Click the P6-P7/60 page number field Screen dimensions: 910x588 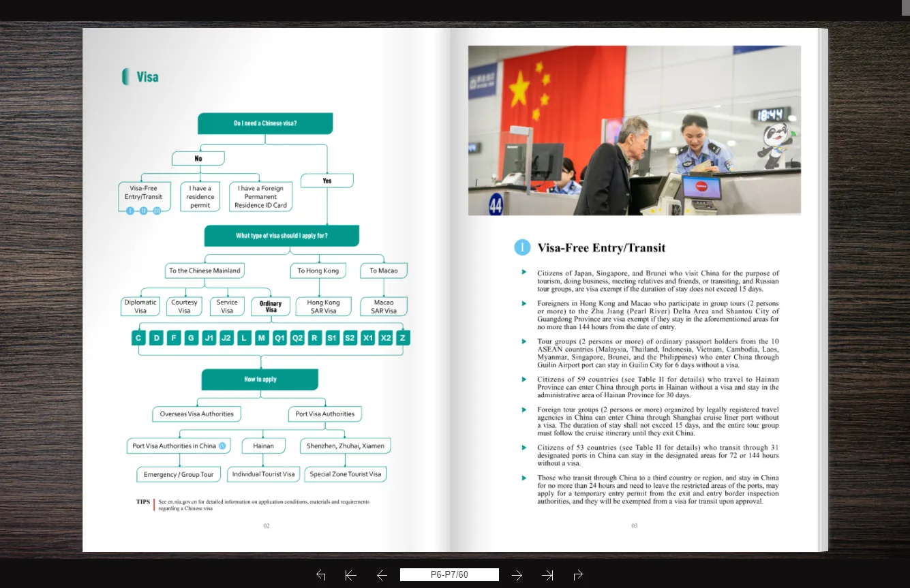coord(449,574)
